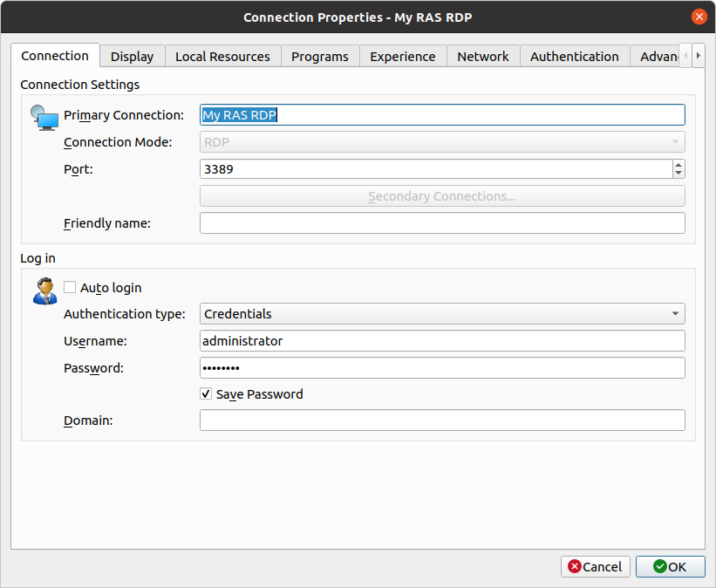The width and height of the screenshot is (716, 588).
Task: Open the Local Resources tab
Action: (222, 57)
